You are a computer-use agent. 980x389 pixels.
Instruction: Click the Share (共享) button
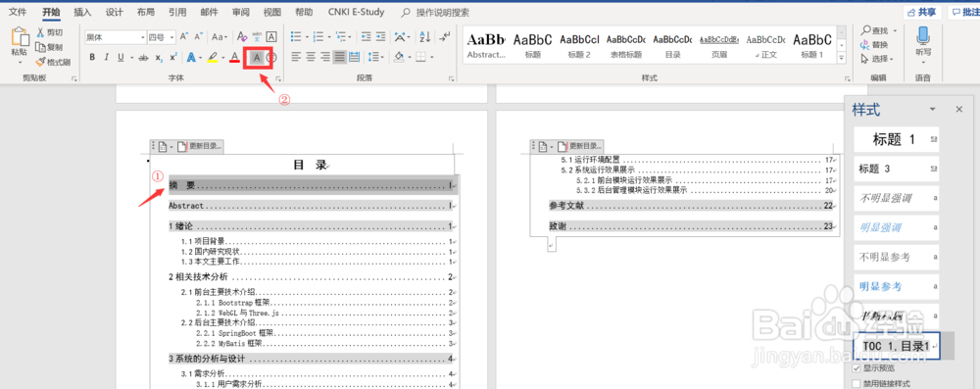coord(922,12)
